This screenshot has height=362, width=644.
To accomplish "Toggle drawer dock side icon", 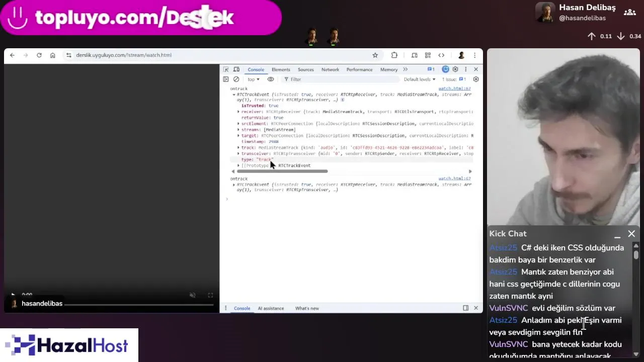I will coord(466,308).
